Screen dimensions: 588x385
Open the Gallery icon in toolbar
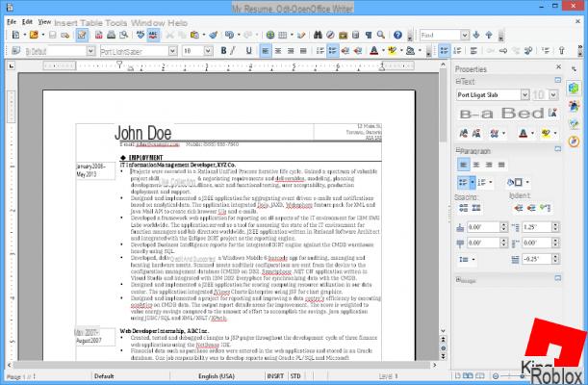343,35
